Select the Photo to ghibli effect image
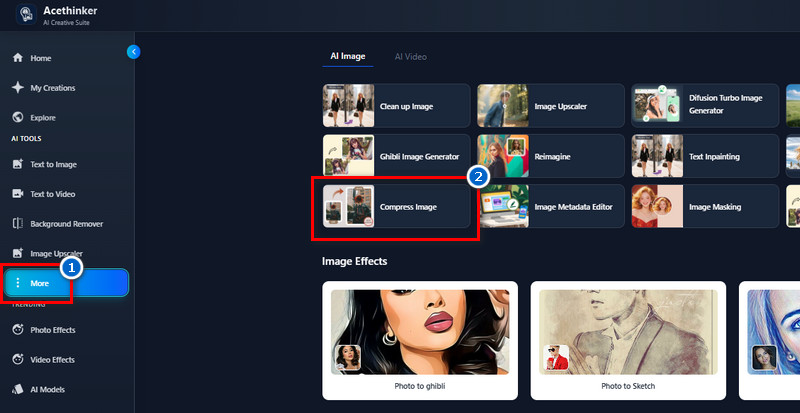Viewport: 800px width, 413px height. (x=420, y=332)
